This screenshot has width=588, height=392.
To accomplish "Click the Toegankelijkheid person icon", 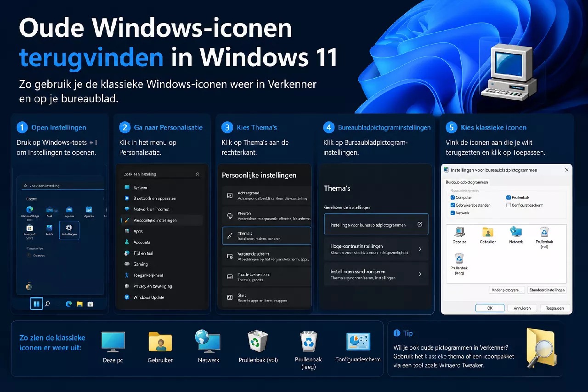I will [x=127, y=275].
